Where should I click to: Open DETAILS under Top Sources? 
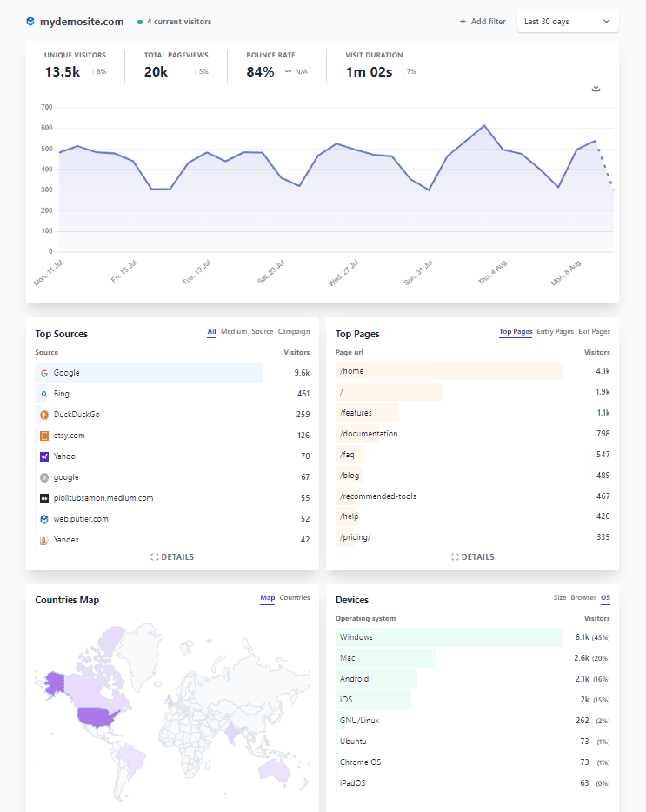point(172,556)
